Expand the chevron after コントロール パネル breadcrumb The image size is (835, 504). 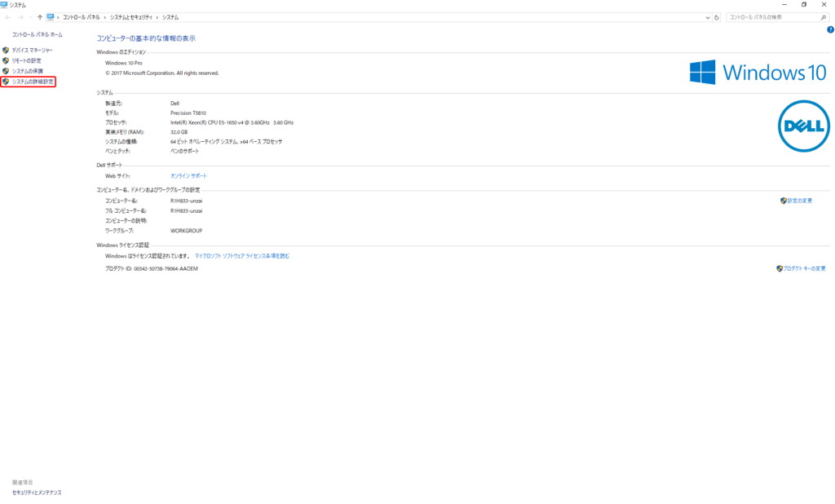pos(105,17)
